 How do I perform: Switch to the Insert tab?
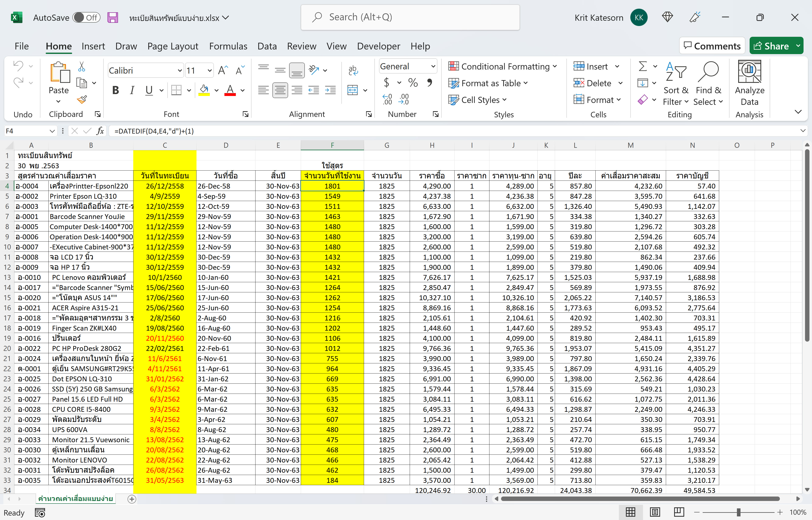93,46
